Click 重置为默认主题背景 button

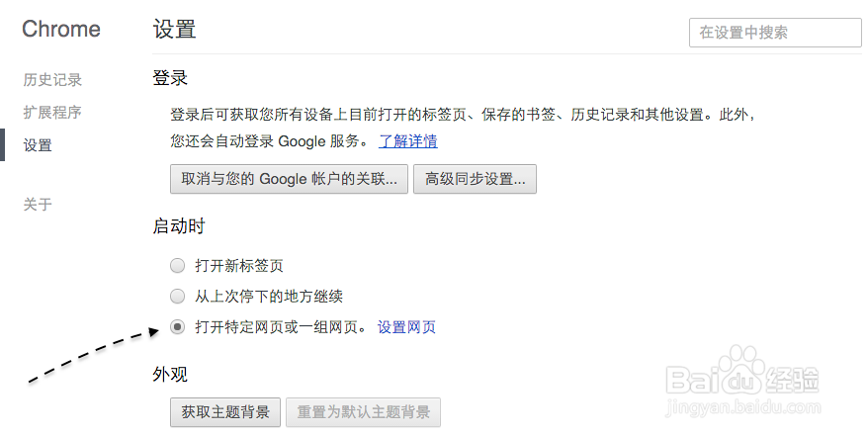click(363, 412)
